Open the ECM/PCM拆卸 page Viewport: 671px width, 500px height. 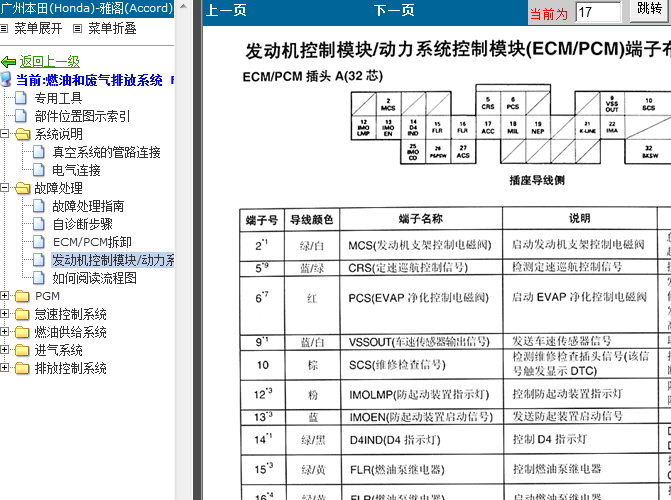coord(92,242)
